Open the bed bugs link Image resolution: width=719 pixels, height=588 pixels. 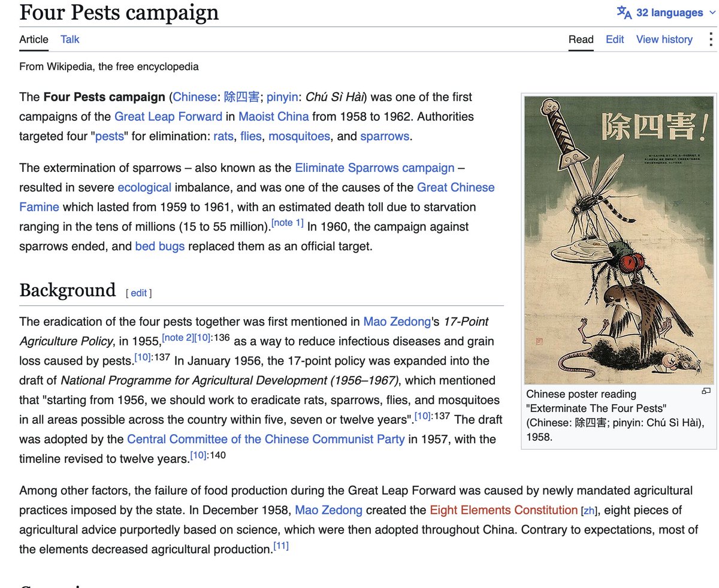[160, 246]
